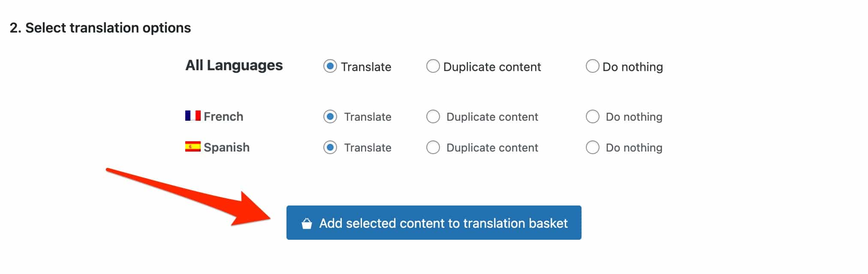
Task: Choose Duplicate content for Spanish
Action: pyautogui.click(x=433, y=147)
